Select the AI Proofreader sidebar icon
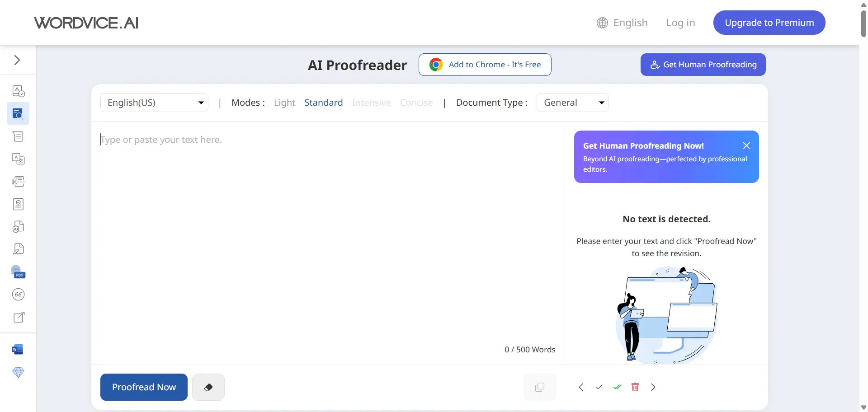Screen dimensions: 868x412 18,113
